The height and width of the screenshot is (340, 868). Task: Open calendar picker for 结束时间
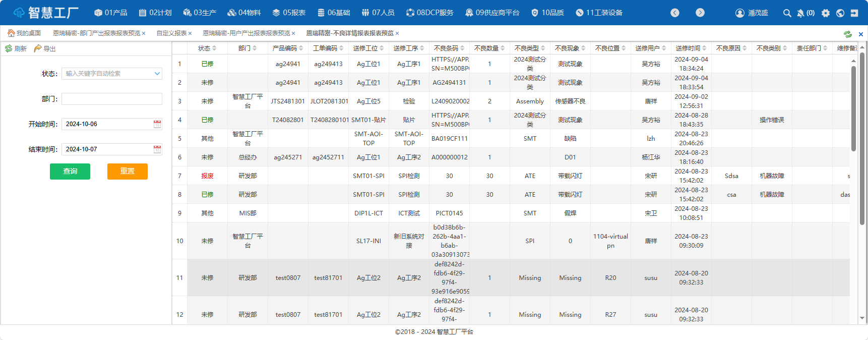pos(157,149)
